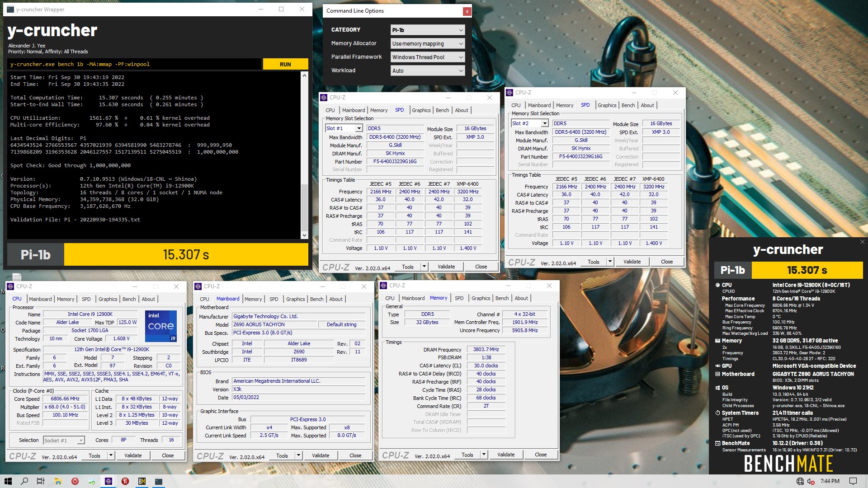Viewport: 868px width, 488px height.
Task: Open SPD tab in CPU-Z Mainboard window
Action: pyautogui.click(x=274, y=299)
